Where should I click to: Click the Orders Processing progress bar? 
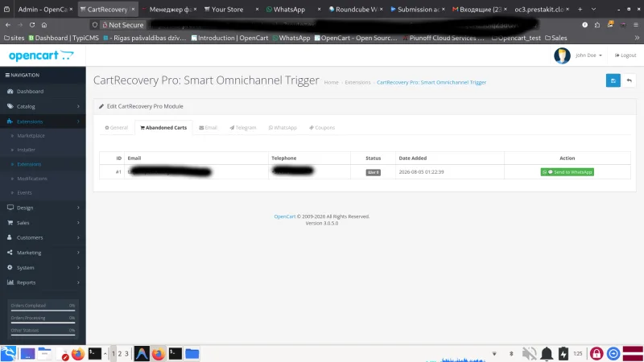point(43,323)
